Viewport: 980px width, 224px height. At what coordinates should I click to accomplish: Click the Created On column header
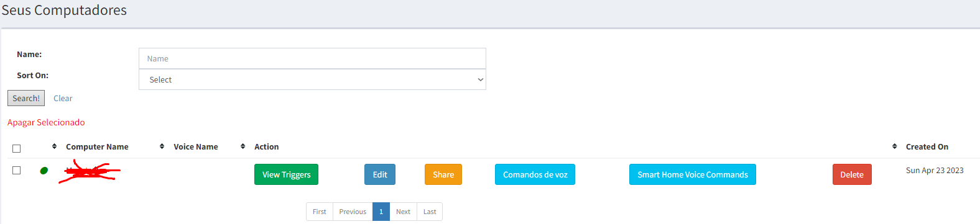[927, 146]
